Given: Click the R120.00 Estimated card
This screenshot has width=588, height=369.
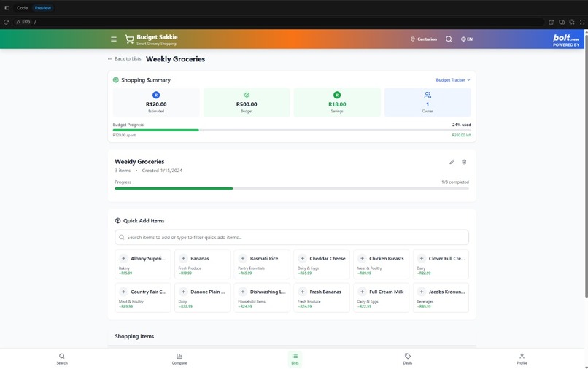Looking at the screenshot, I should pos(156,102).
